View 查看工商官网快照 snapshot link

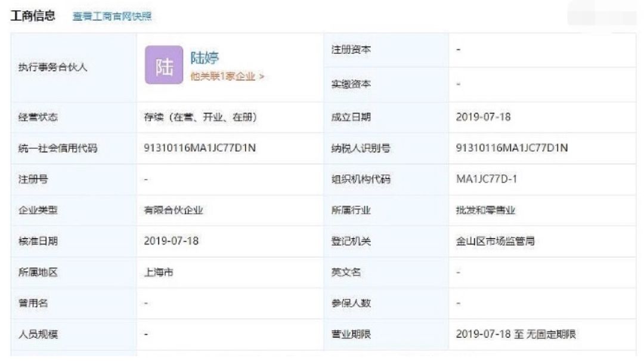coord(112,16)
